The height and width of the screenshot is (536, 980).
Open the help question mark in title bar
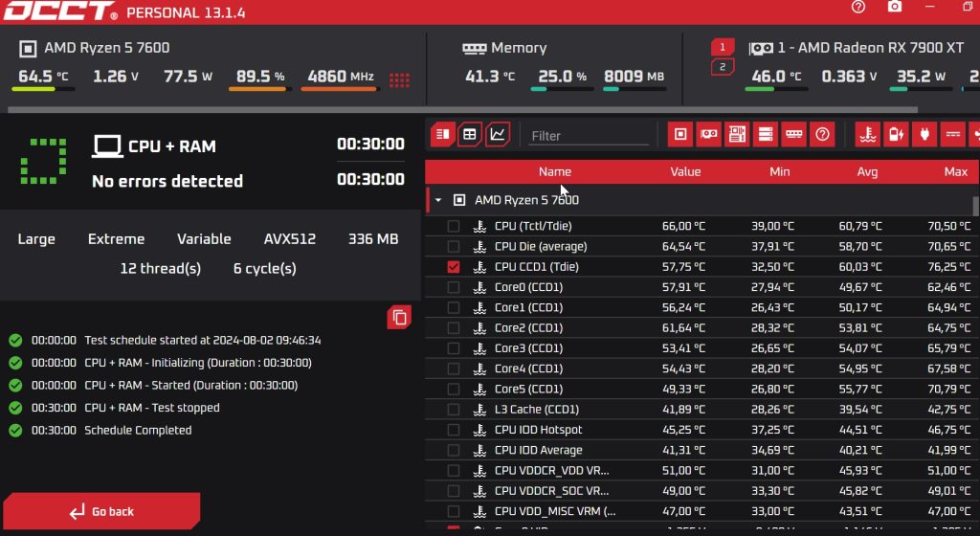[x=858, y=7]
